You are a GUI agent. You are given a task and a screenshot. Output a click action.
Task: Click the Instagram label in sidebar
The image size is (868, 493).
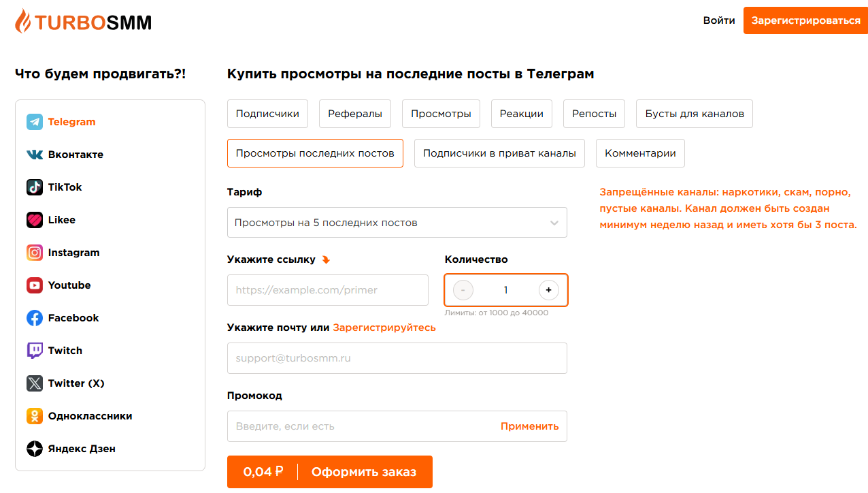pos(74,253)
